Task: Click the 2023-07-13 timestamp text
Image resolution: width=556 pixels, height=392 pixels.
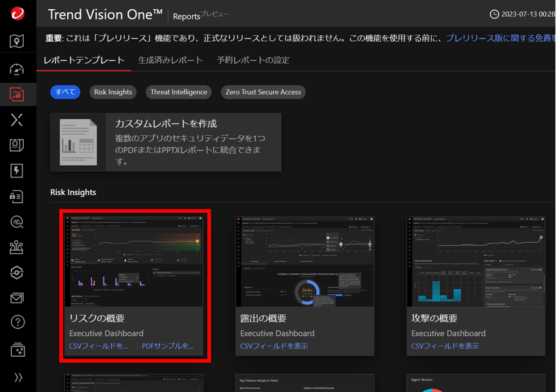Action: pyautogui.click(x=528, y=14)
